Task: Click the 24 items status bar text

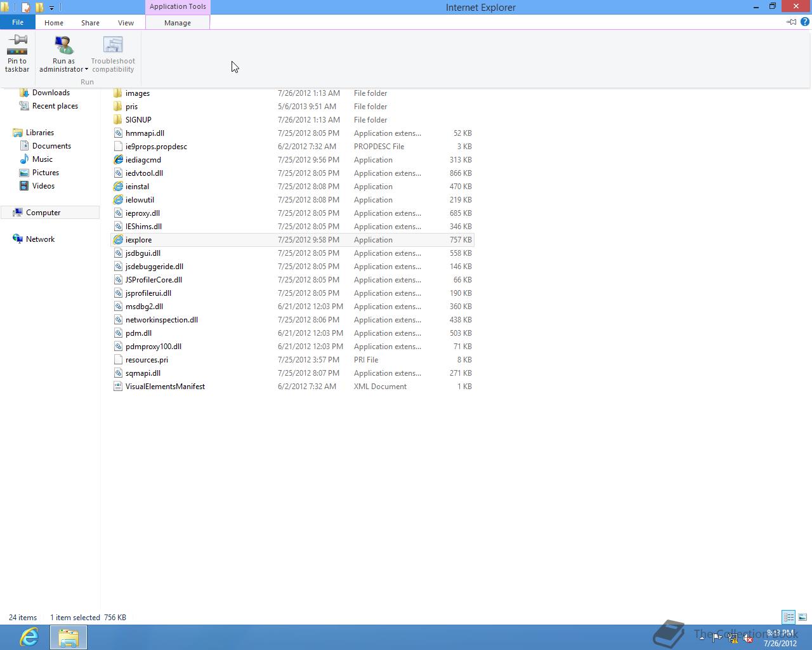Action: 23,618
